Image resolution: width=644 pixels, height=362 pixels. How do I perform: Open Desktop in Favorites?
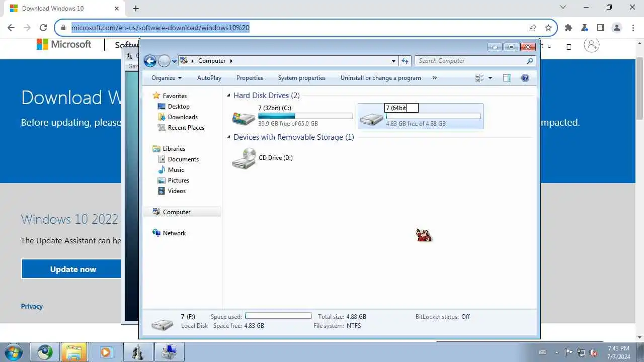click(179, 107)
